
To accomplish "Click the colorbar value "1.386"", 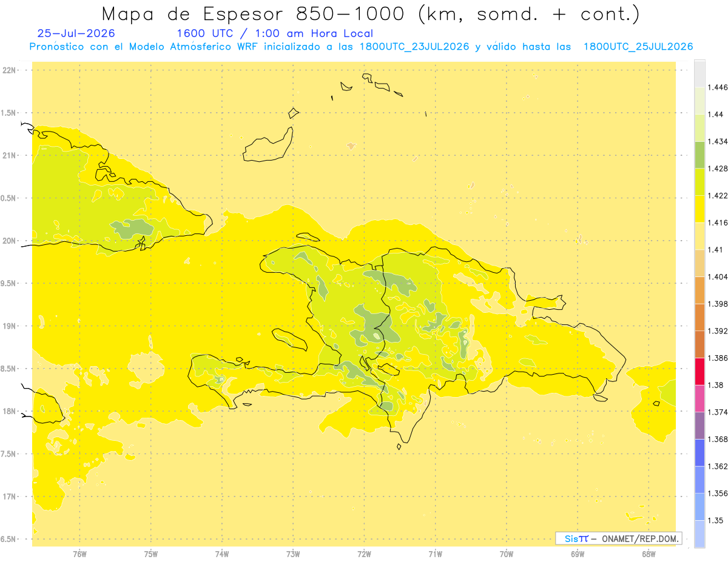I will coord(718,358).
